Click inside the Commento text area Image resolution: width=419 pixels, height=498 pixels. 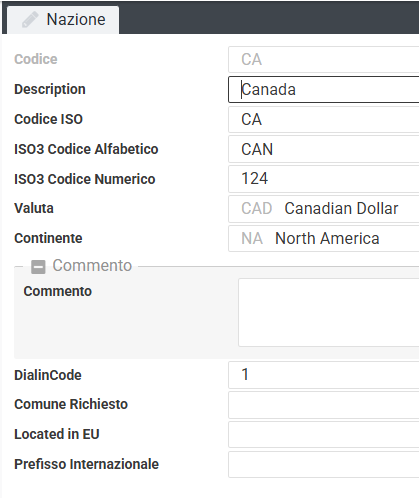pos(329,313)
